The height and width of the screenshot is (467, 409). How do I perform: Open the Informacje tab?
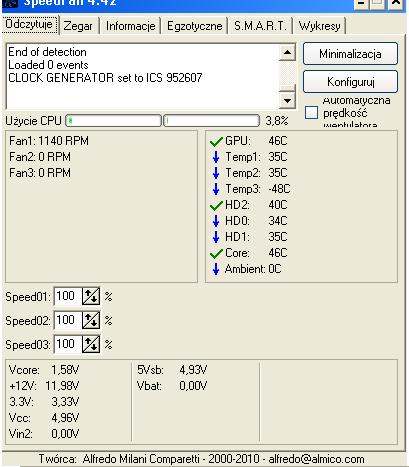coord(130,26)
